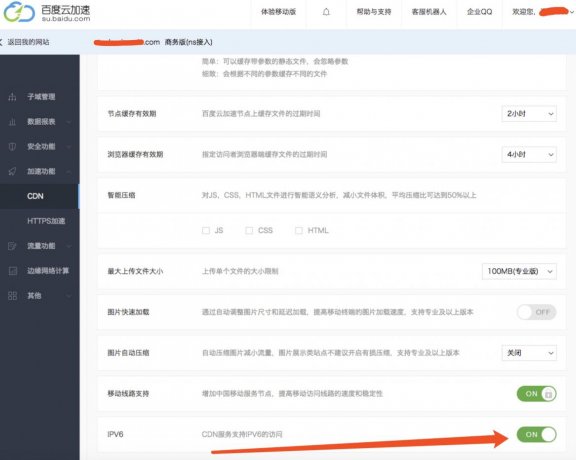Select 边缘网络计算 in the sidebar

48,271
